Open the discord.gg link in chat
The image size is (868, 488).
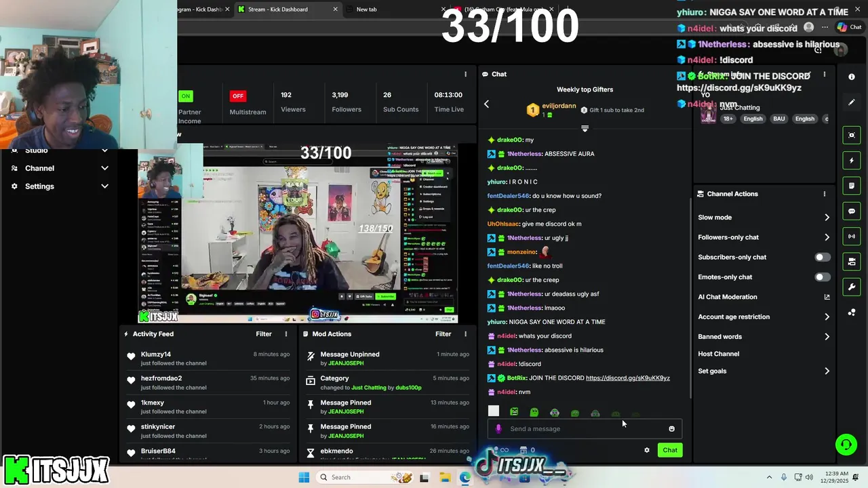click(628, 378)
